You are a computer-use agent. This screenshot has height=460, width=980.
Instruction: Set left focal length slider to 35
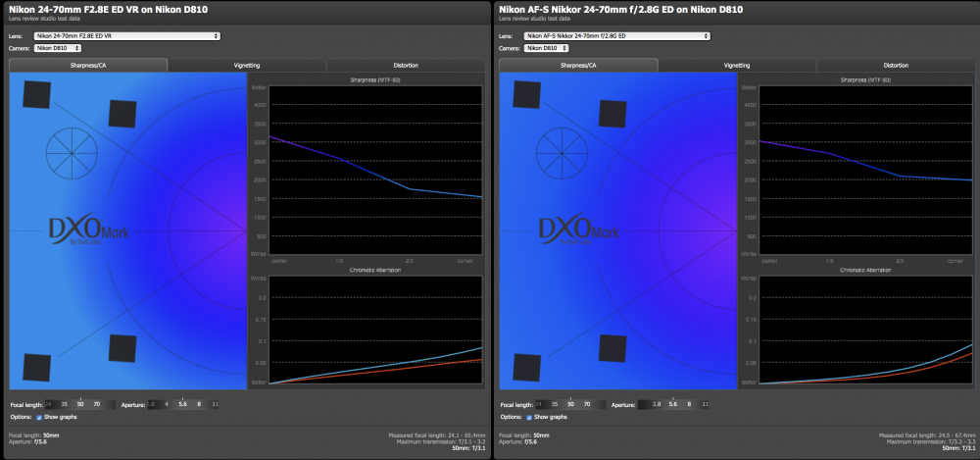click(64, 405)
